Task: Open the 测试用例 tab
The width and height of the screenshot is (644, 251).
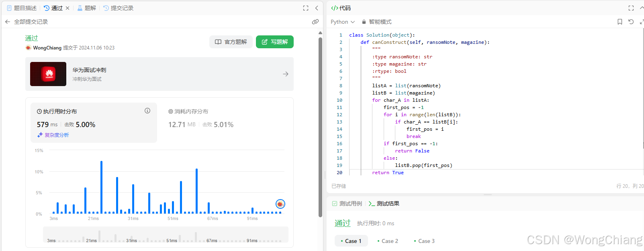Action: click(347, 204)
